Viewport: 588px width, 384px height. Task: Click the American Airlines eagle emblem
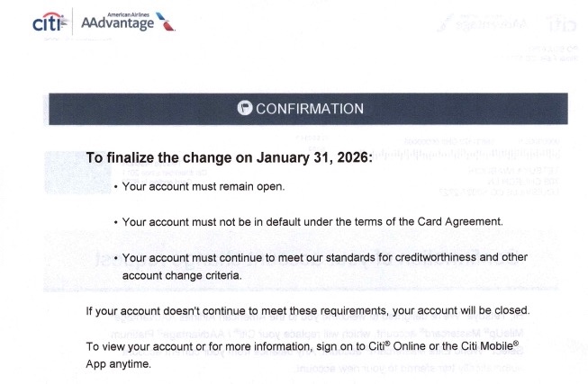pos(163,22)
